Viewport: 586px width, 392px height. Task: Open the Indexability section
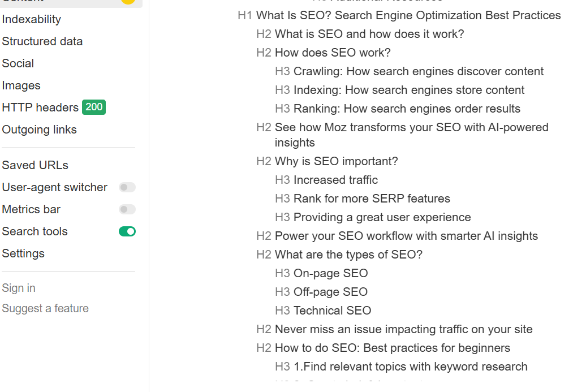(x=32, y=19)
